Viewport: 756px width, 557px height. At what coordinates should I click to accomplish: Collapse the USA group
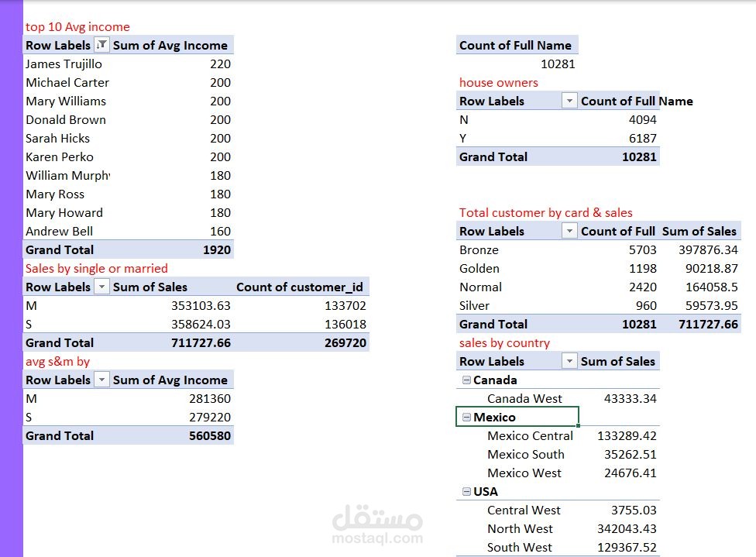[466, 491]
